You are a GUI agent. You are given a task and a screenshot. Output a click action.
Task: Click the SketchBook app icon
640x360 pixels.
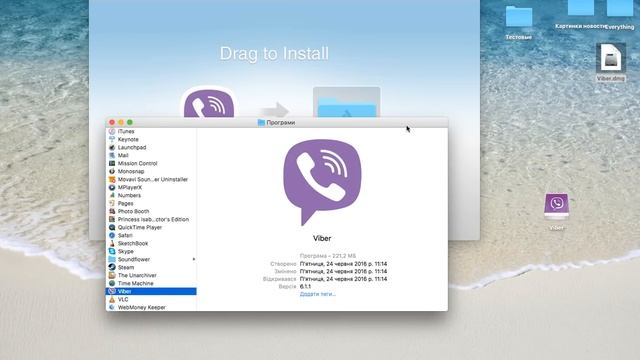click(x=112, y=243)
